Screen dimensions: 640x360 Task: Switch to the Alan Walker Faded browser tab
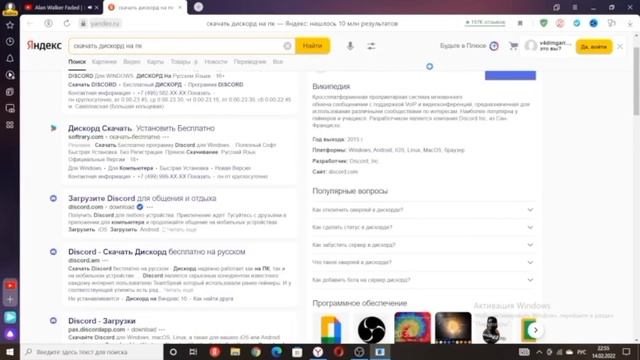pos(61,7)
